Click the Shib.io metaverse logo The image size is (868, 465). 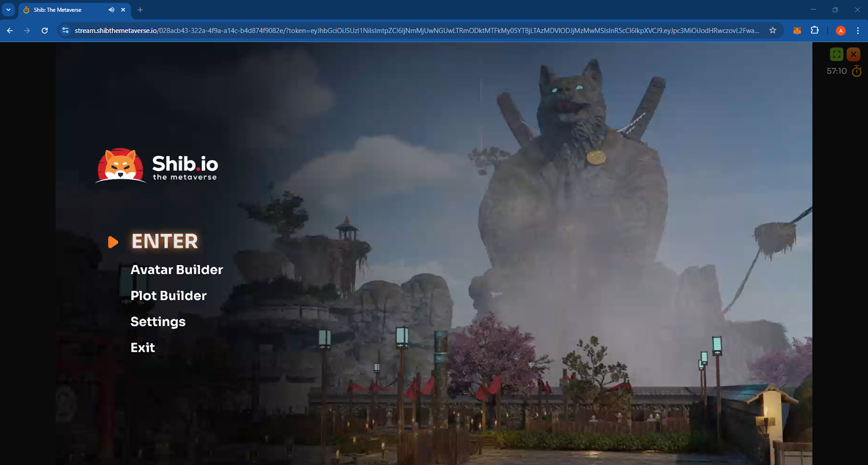click(157, 166)
